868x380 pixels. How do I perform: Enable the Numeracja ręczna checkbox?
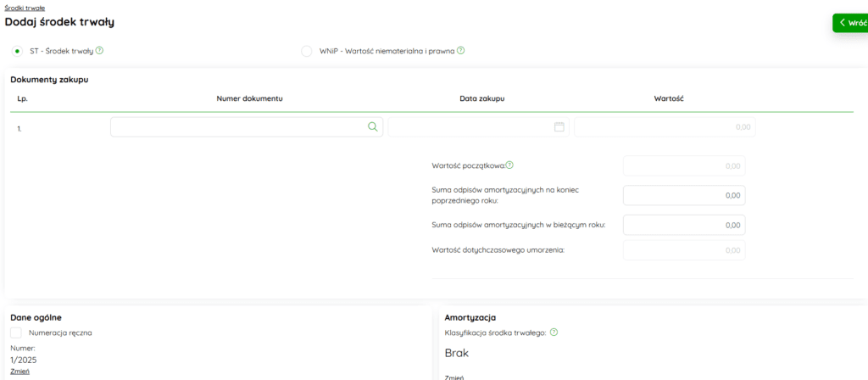pos(16,332)
